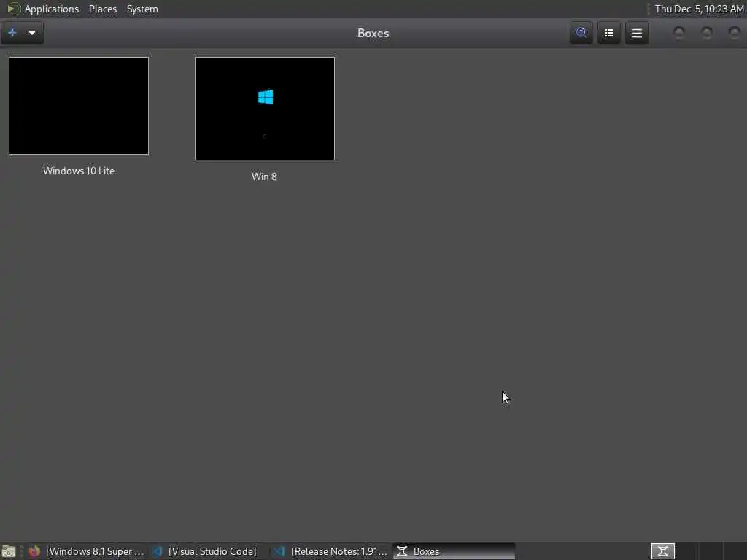Open the search magnifier in the Boxes header
The image size is (747, 560).
point(581,33)
